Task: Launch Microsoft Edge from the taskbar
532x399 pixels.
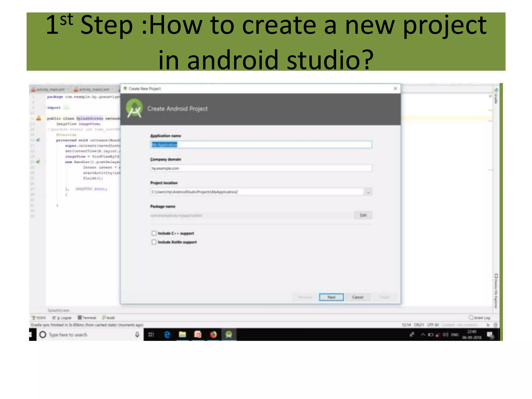Action: tap(167, 335)
